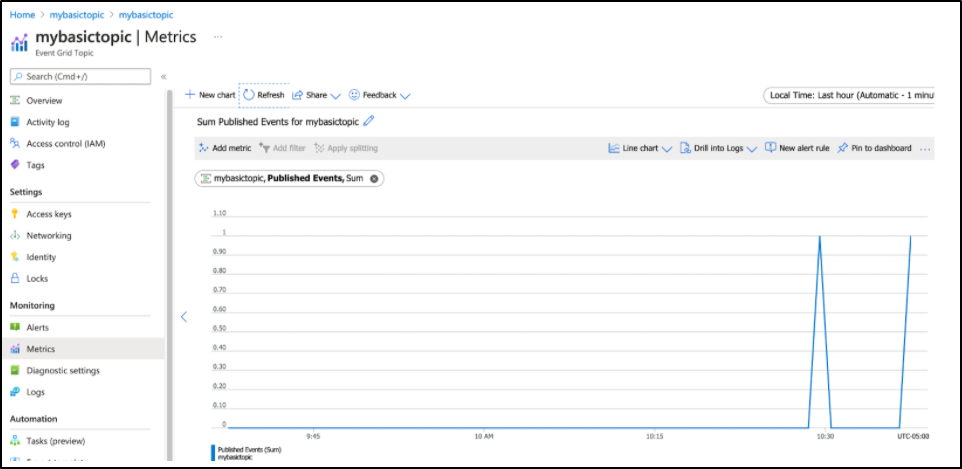Click New alert rule
This screenshot has width=962, height=469.
(x=797, y=149)
